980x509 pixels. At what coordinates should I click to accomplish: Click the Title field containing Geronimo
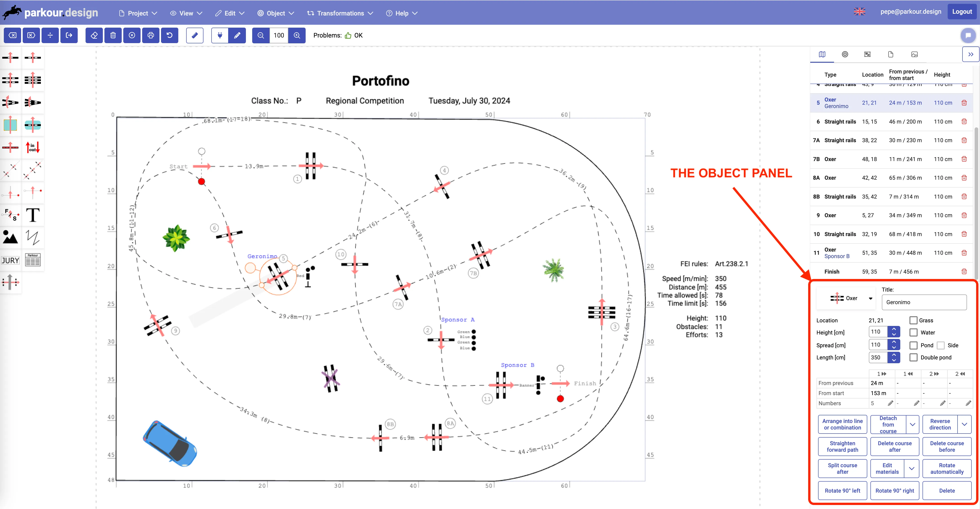[924, 302]
